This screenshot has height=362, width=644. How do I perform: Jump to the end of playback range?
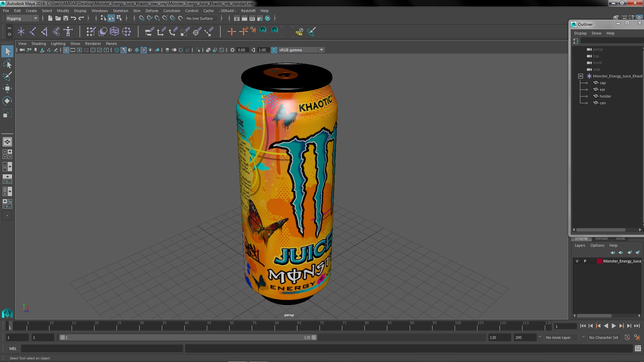pos(637,326)
